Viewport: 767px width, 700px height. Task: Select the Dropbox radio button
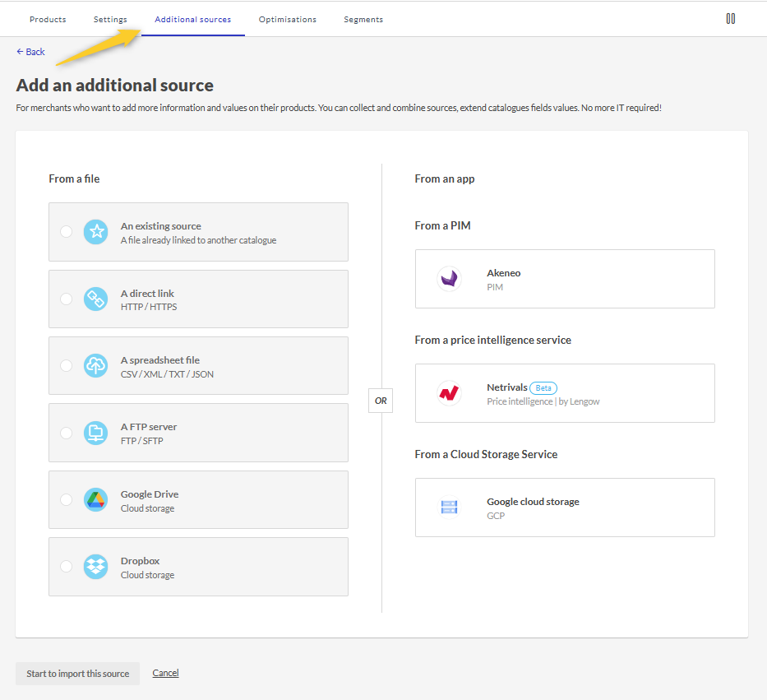pyautogui.click(x=66, y=567)
